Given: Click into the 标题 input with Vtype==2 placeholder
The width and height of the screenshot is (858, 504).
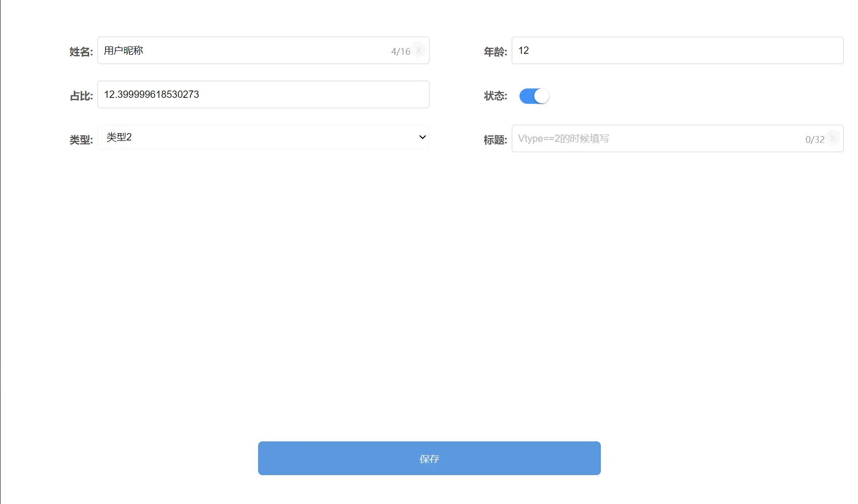Looking at the screenshot, I should point(678,138).
